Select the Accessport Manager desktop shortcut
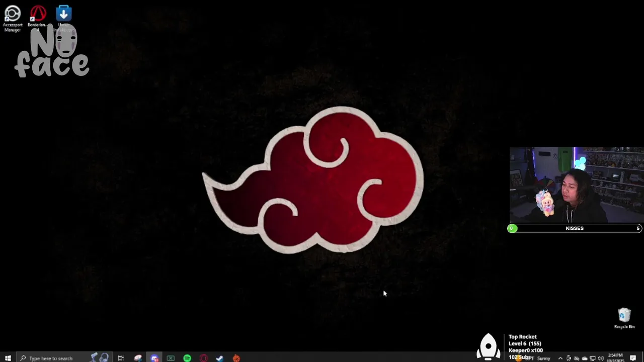This screenshot has width=644, height=362. coord(12,18)
